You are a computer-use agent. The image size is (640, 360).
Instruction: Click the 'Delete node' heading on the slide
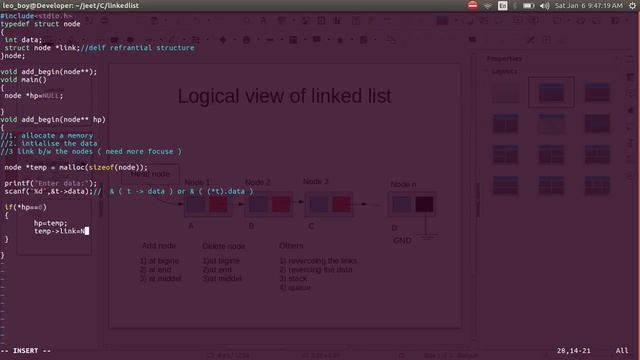[x=224, y=246]
